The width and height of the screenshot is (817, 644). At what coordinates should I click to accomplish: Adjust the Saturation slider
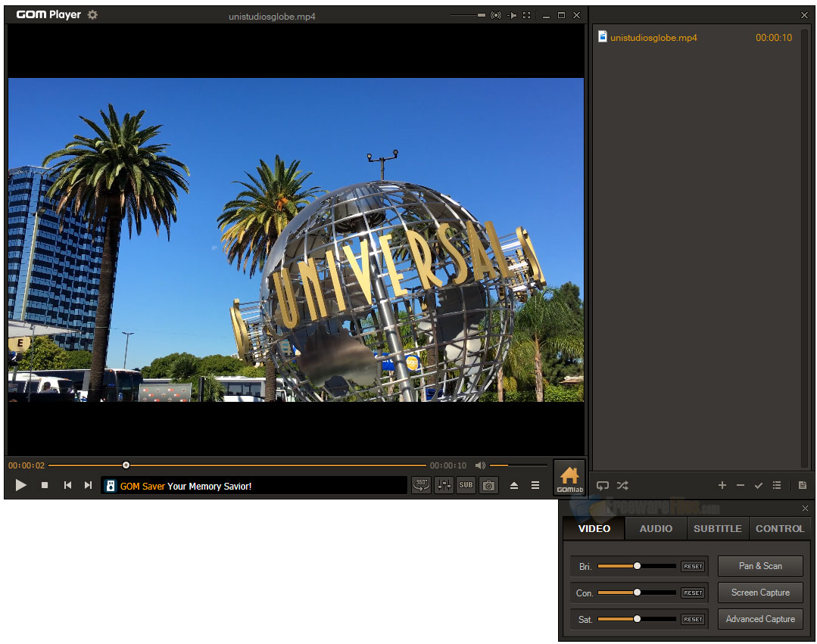click(637, 619)
